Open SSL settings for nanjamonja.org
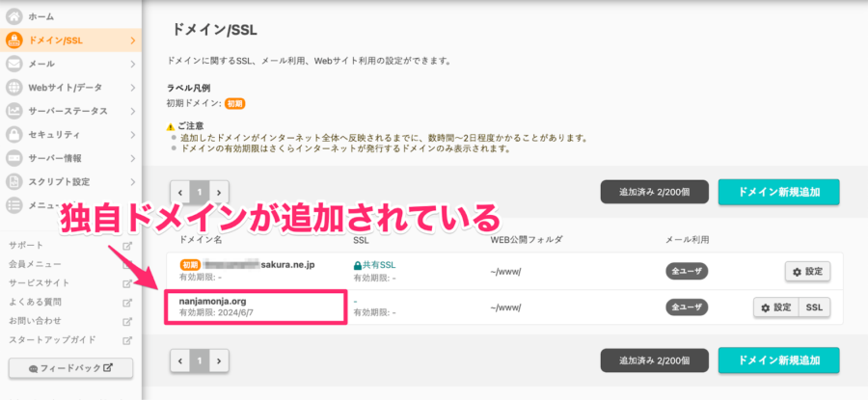 click(x=814, y=307)
